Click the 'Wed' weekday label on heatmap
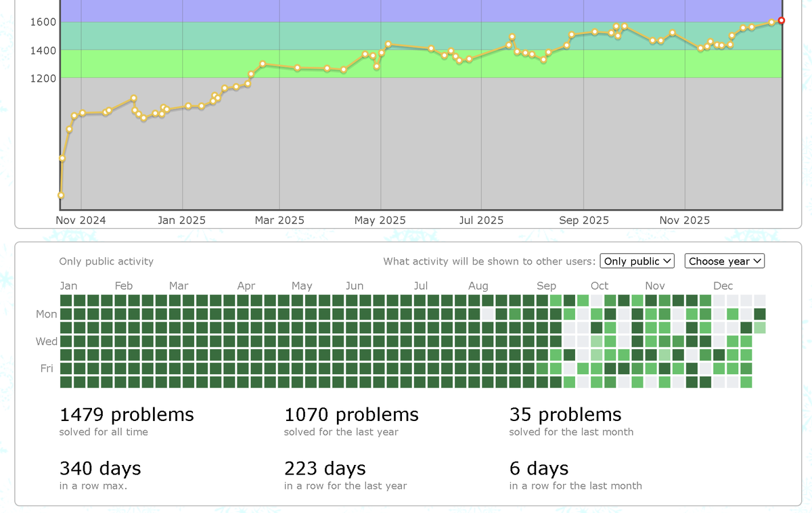The height and width of the screenshot is (513, 812). click(x=47, y=341)
